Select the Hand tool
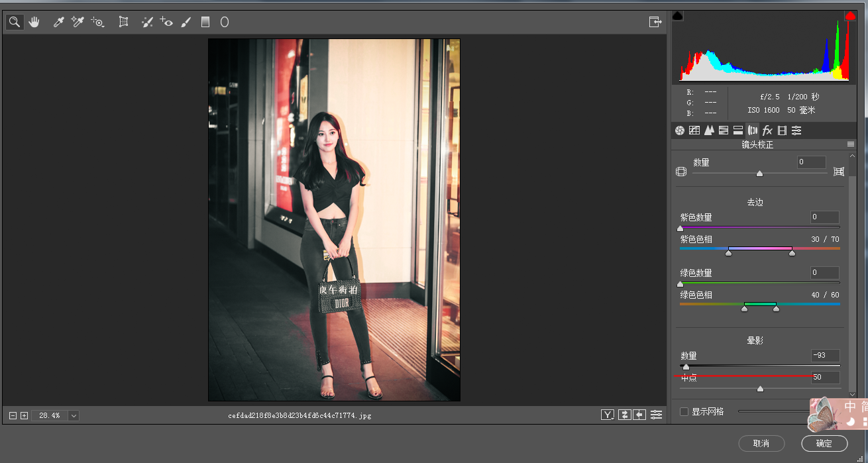The image size is (868, 463). pyautogui.click(x=34, y=23)
